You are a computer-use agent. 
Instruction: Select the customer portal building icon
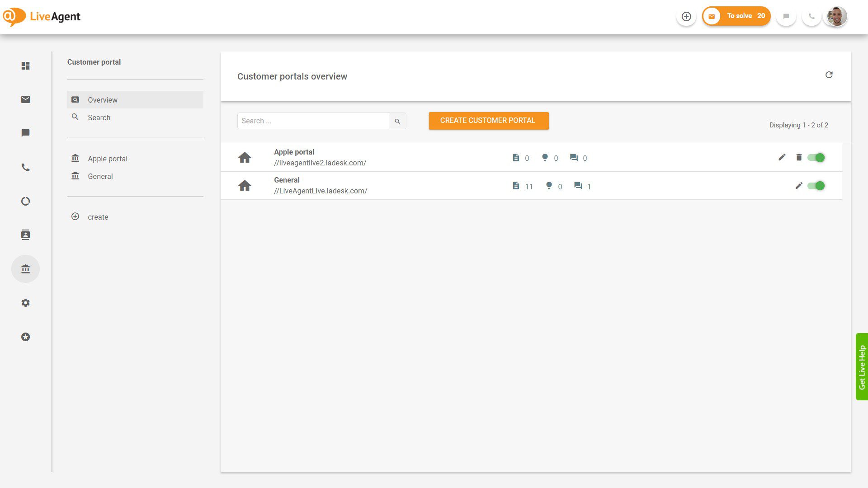pos(25,269)
